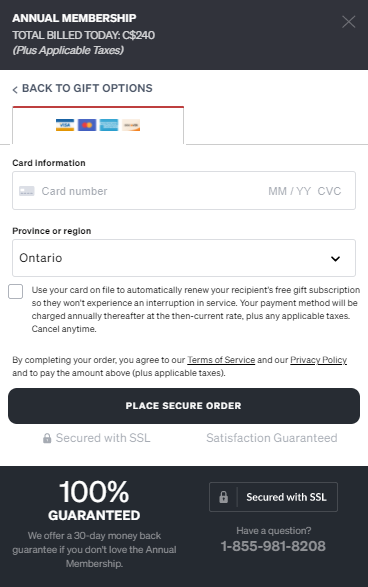The height and width of the screenshot is (587, 368).
Task: Open the Privacy Policy link
Action: point(319,360)
